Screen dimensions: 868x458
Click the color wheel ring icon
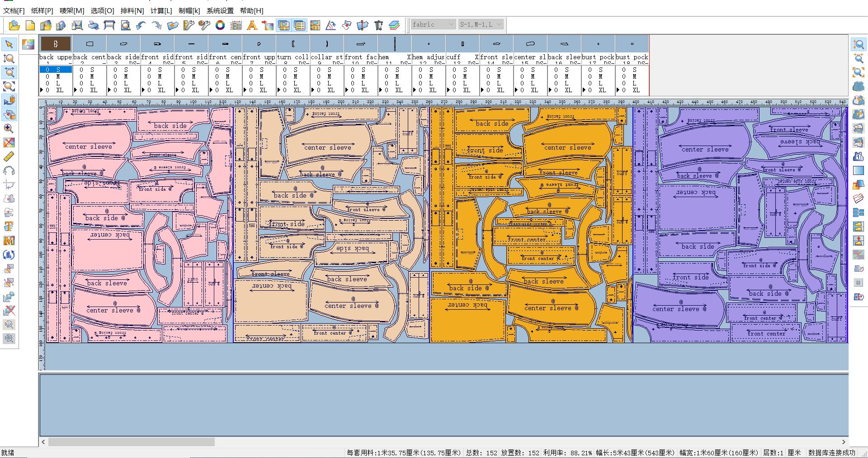point(220,25)
